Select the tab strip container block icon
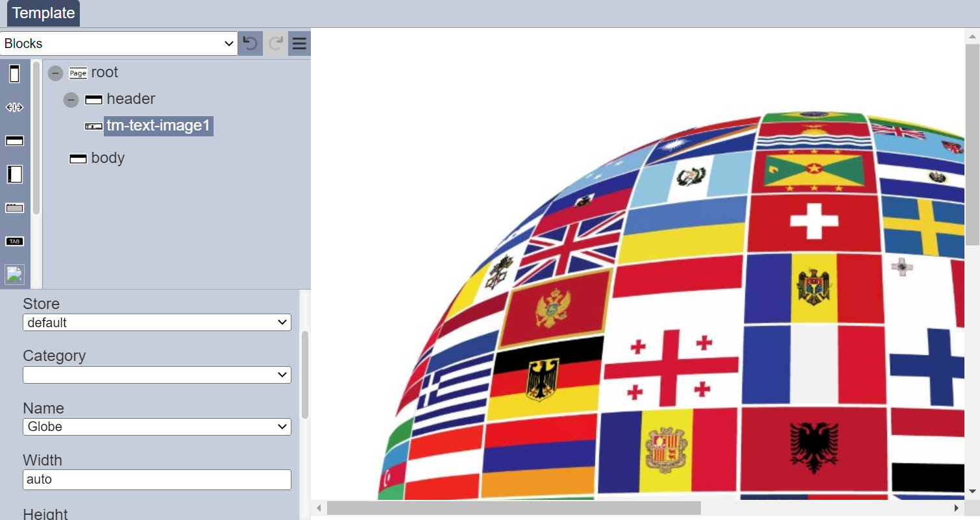This screenshot has width=980, height=520. (14, 208)
